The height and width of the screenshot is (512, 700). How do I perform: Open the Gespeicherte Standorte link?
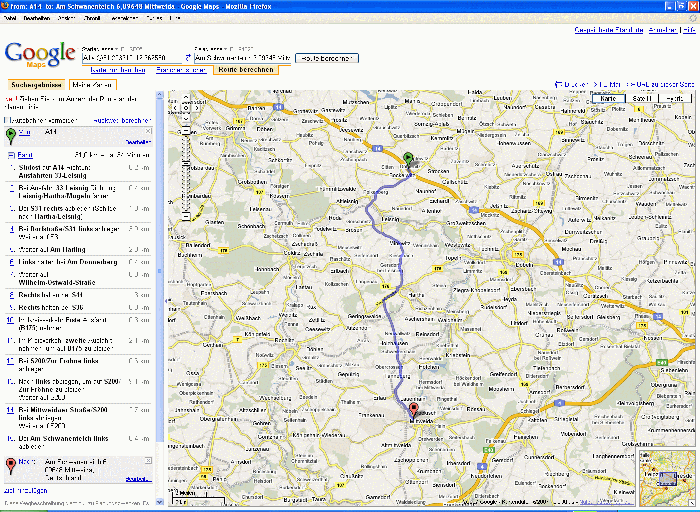click(609, 30)
